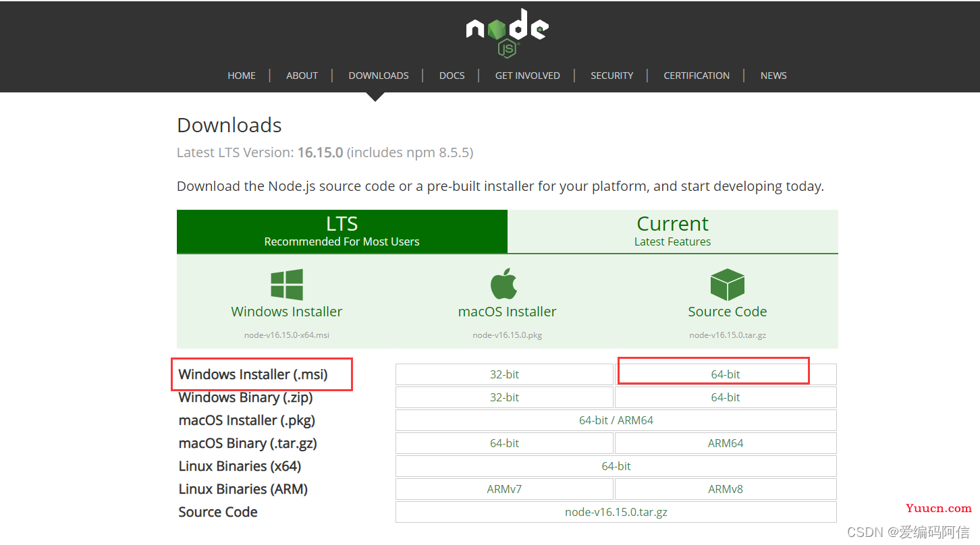The width and height of the screenshot is (980, 545).
Task: Download macOS Installer 64-bit / ARM64
Action: point(616,420)
